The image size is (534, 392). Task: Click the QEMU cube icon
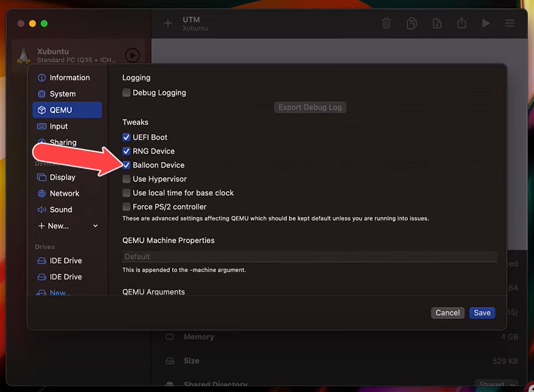(x=42, y=110)
